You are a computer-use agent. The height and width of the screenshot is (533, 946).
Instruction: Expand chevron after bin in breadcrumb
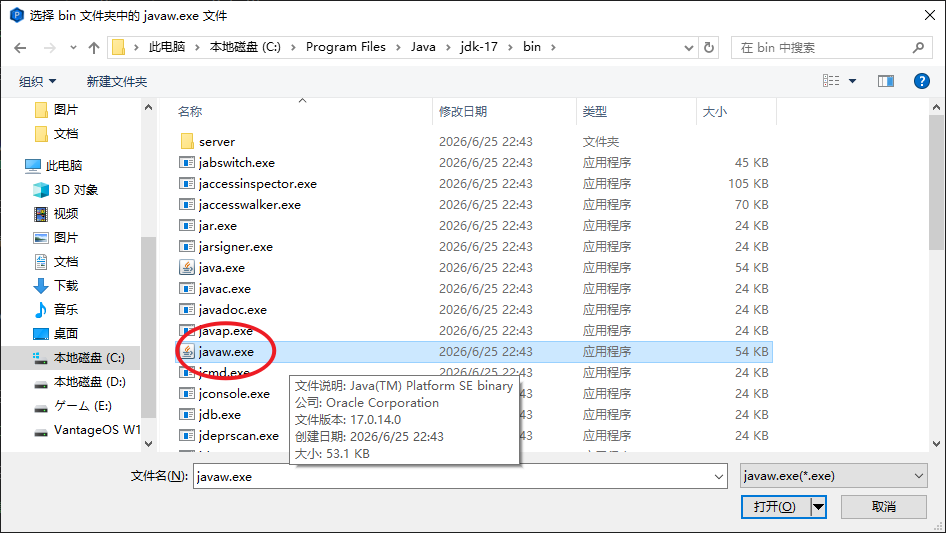point(553,48)
